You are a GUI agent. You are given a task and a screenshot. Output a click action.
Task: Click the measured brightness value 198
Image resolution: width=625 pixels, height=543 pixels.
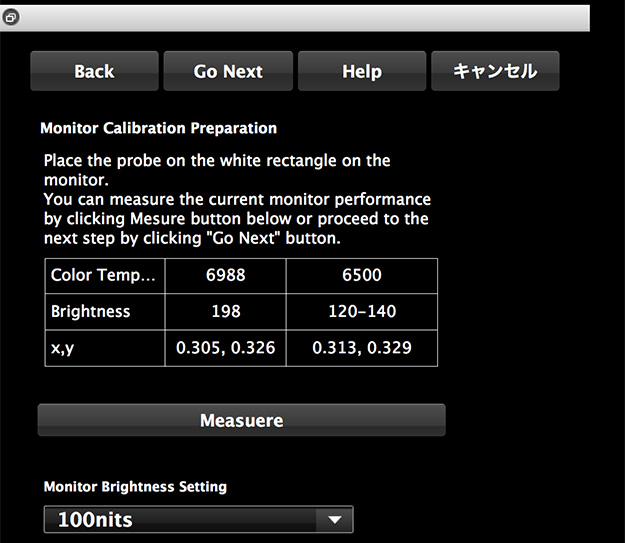(225, 311)
